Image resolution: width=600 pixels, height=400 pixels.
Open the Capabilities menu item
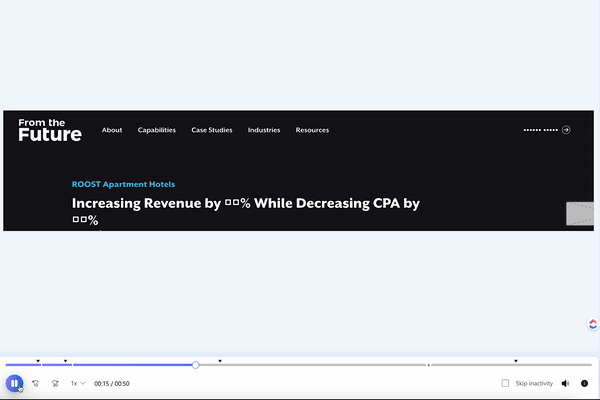157,130
